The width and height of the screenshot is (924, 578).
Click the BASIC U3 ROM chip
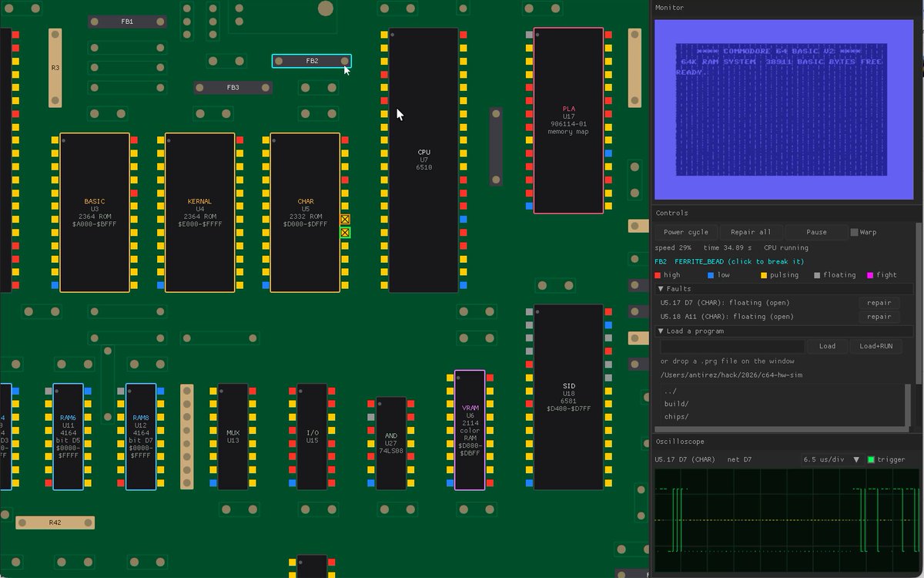point(95,213)
